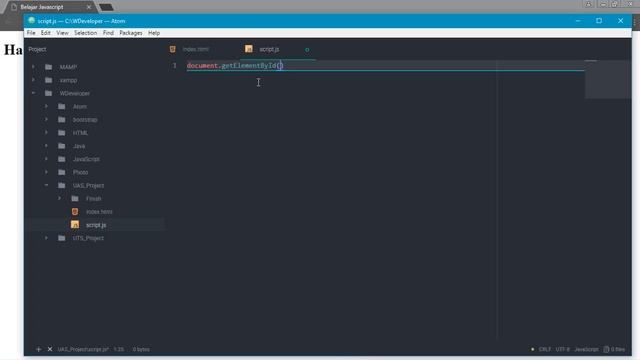Viewport: 640px width, 360px height.
Task: Expand the Finish folder arrow
Action: click(x=60, y=198)
